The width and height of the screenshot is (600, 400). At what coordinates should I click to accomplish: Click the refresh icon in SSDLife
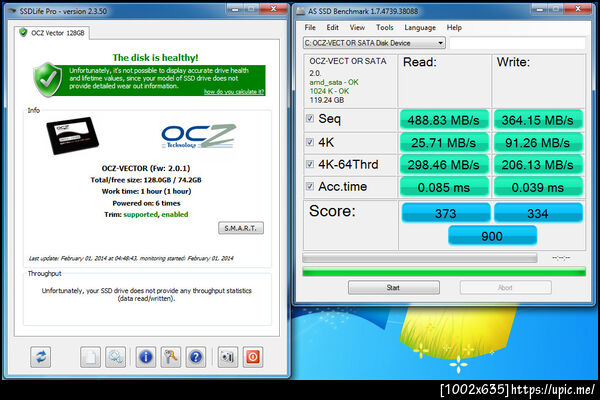pos(41,357)
